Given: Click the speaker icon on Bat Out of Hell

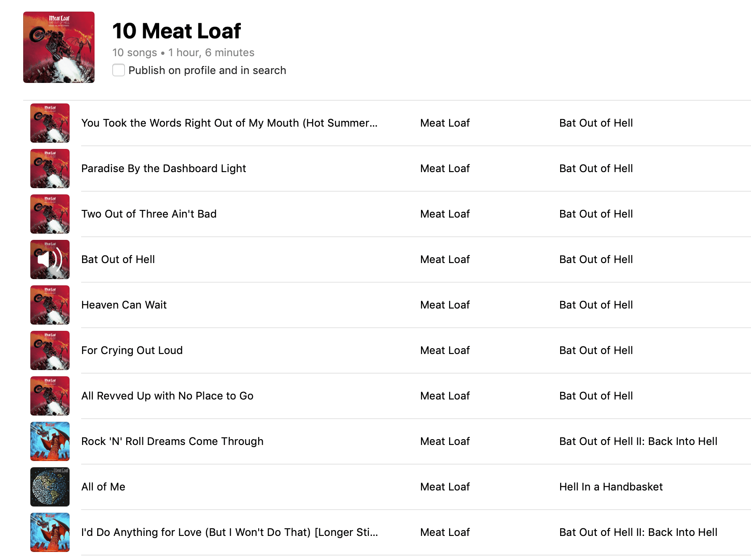Looking at the screenshot, I should coord(50,259).
